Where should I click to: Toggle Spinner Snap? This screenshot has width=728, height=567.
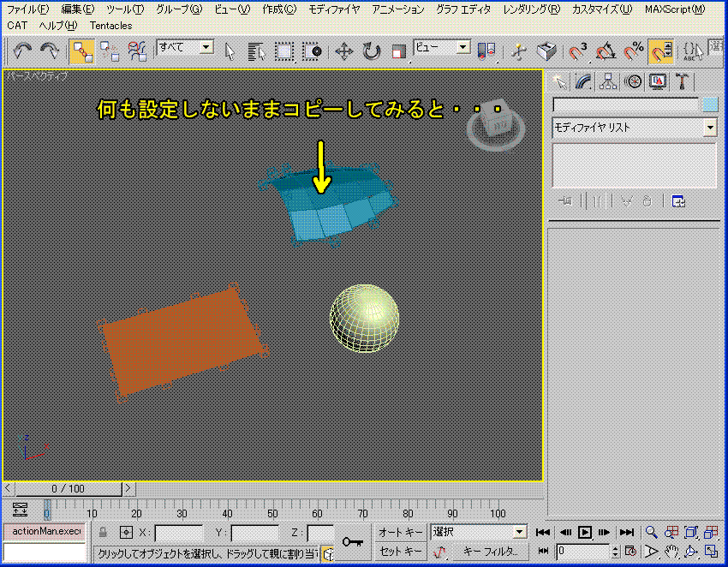click(x=660, y=51)
